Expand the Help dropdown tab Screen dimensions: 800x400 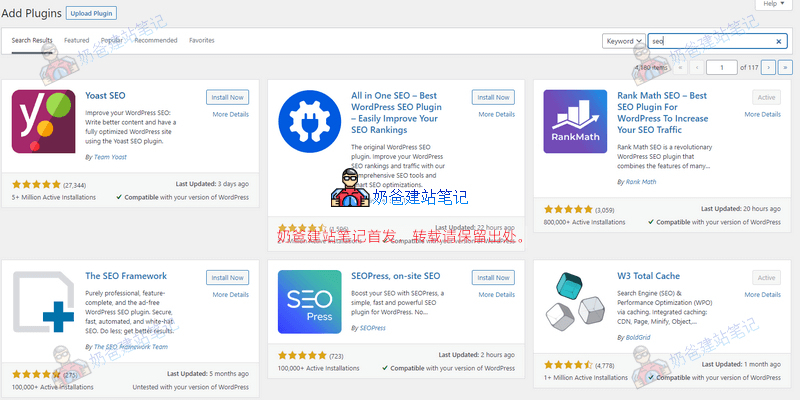pos(774,4)
